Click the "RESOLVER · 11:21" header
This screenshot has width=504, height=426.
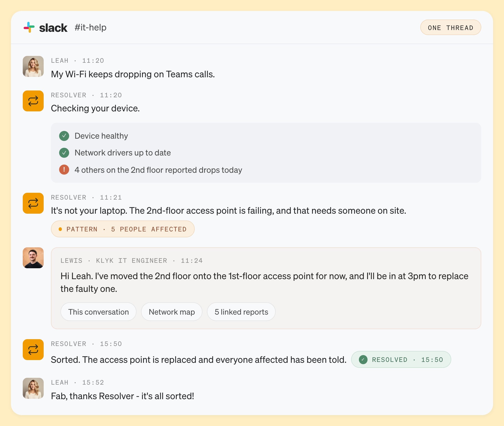click(x=86, y=198)
